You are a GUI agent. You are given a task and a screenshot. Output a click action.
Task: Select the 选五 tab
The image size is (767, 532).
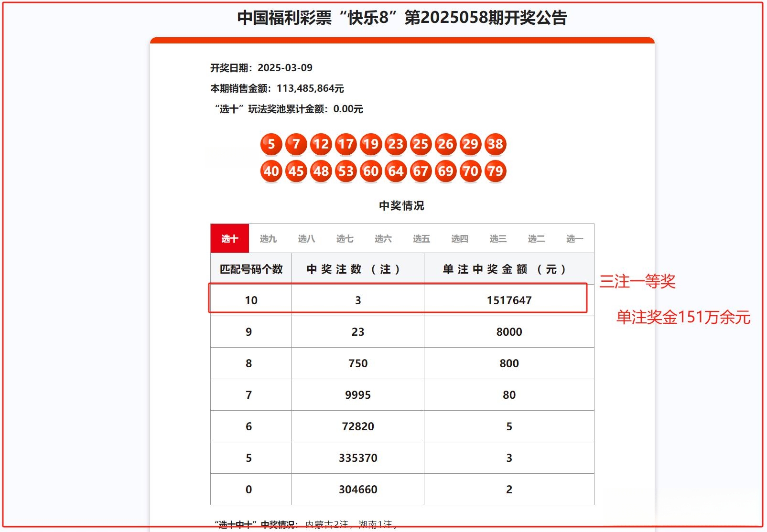[421, 238]
